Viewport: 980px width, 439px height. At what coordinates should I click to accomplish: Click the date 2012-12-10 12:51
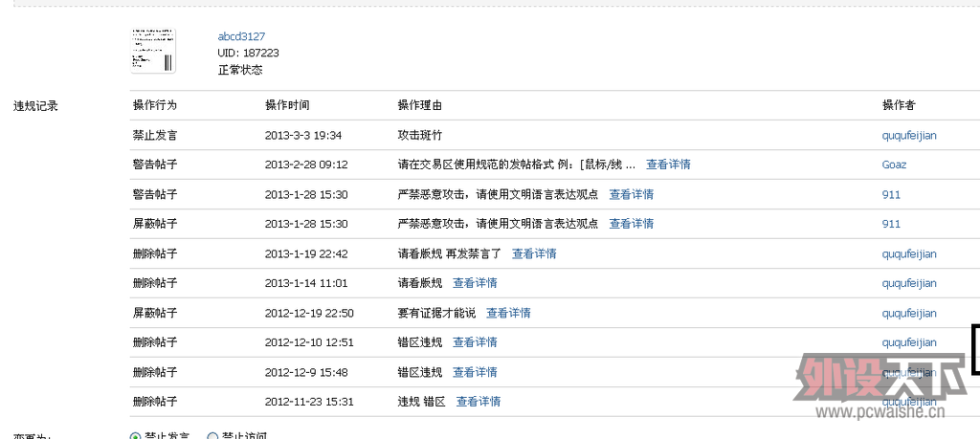point(309,342)
